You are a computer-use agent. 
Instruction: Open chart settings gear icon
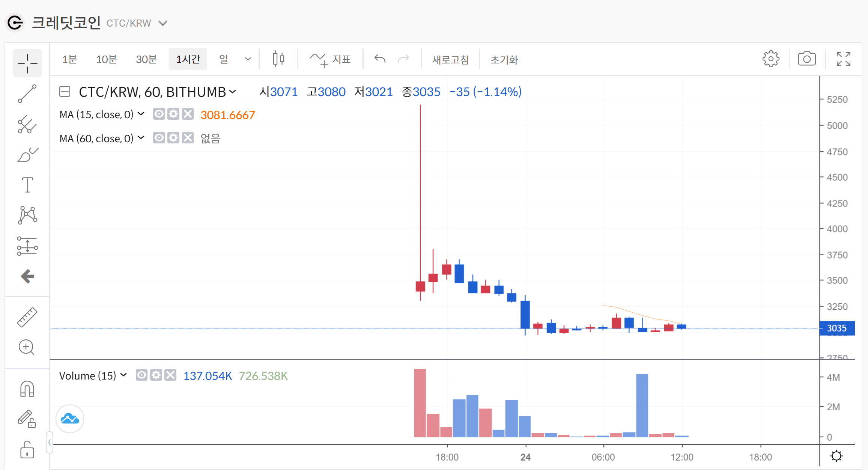coord(770,59)
